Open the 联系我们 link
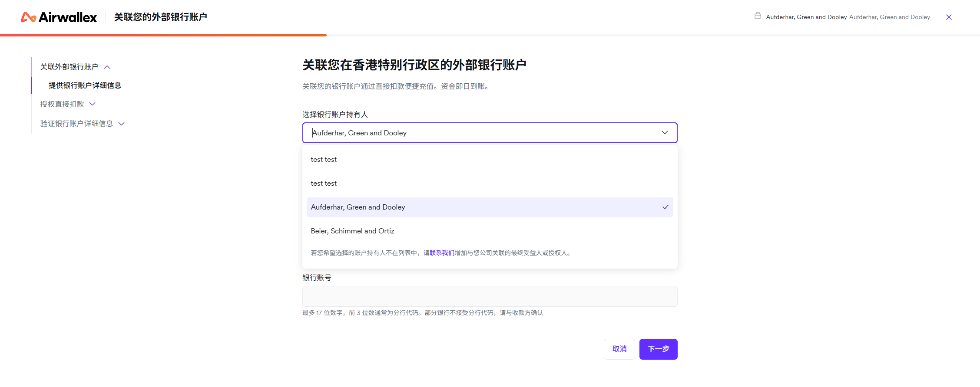Screen dimensions: 980x387 pos(442,253)
